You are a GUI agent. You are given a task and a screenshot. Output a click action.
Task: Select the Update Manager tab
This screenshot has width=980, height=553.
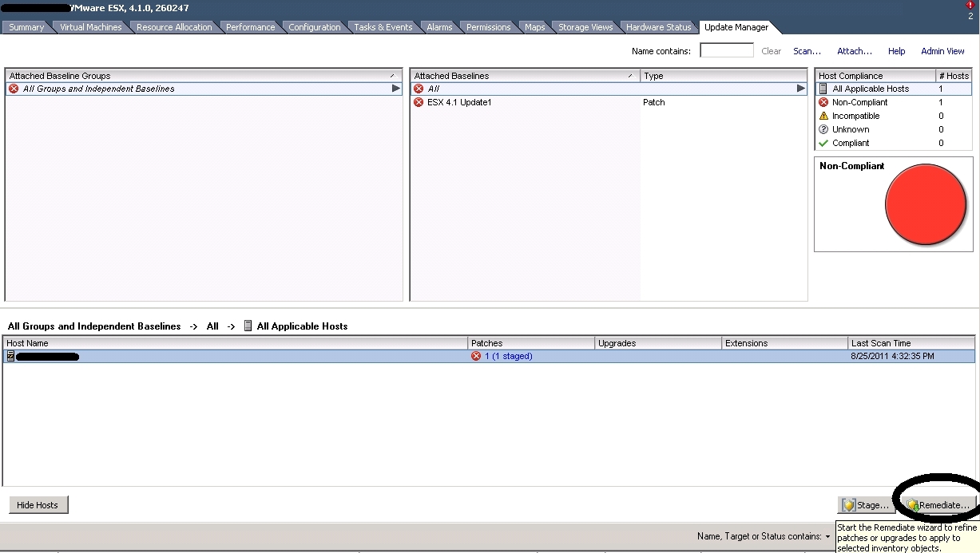click(736, 27)
